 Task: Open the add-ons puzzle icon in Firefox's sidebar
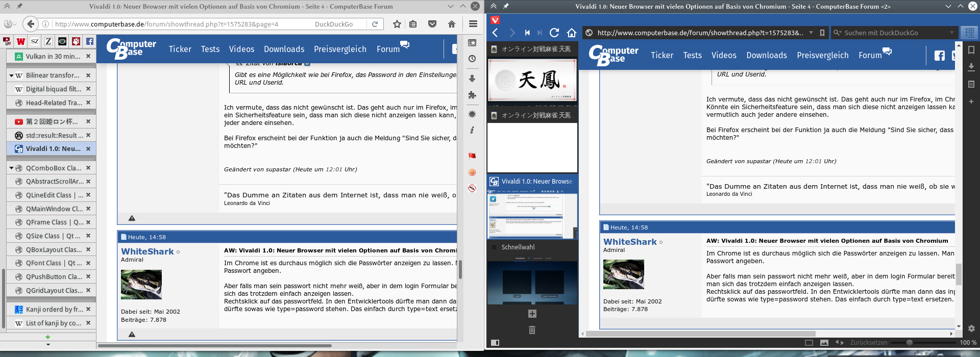pos(472,95)
